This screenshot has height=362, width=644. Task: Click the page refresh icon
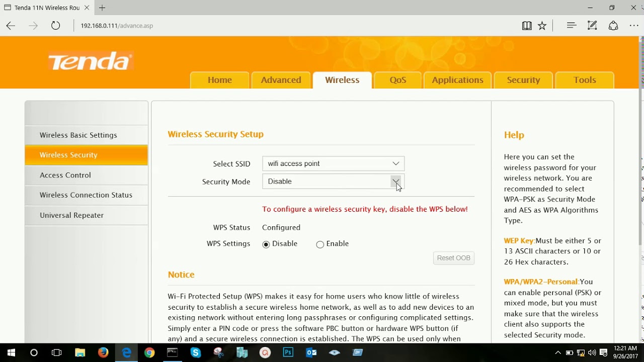coord(55,26)
